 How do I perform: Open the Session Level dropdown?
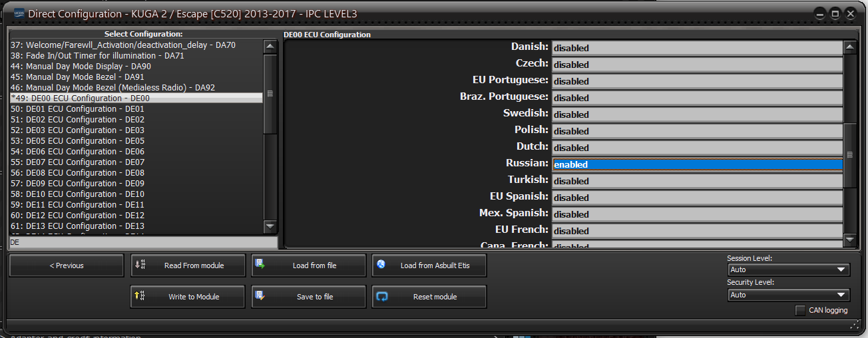click(x=789, y=269)
